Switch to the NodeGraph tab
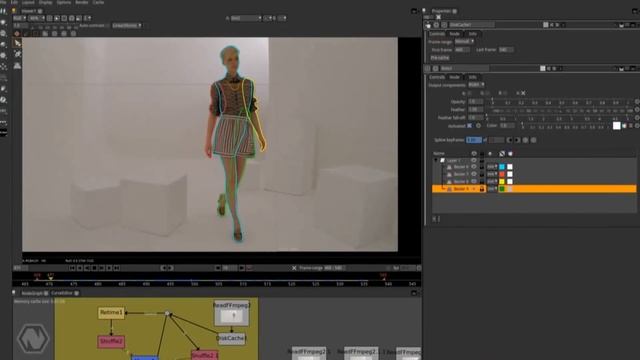The width and height of the screenshot is (640, 360). coord(32,293)
